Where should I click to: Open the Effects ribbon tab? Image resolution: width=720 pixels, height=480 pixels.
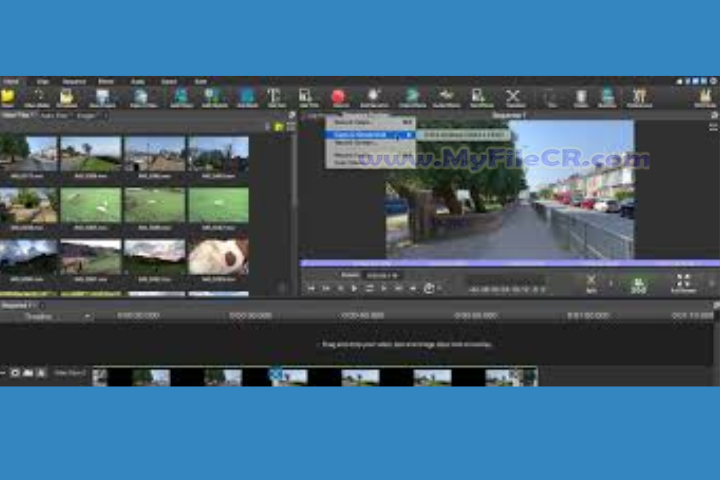[106, 82]
